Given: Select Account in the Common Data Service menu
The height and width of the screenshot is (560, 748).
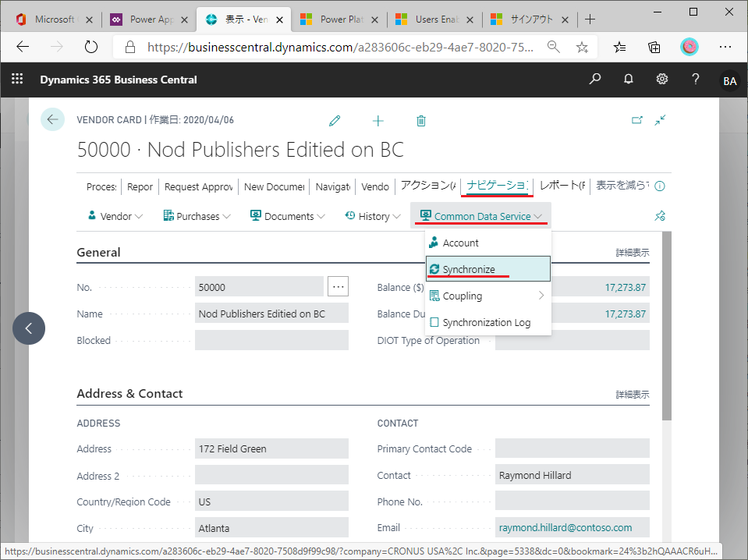Looking at the screenshot, I should [488, 243].
